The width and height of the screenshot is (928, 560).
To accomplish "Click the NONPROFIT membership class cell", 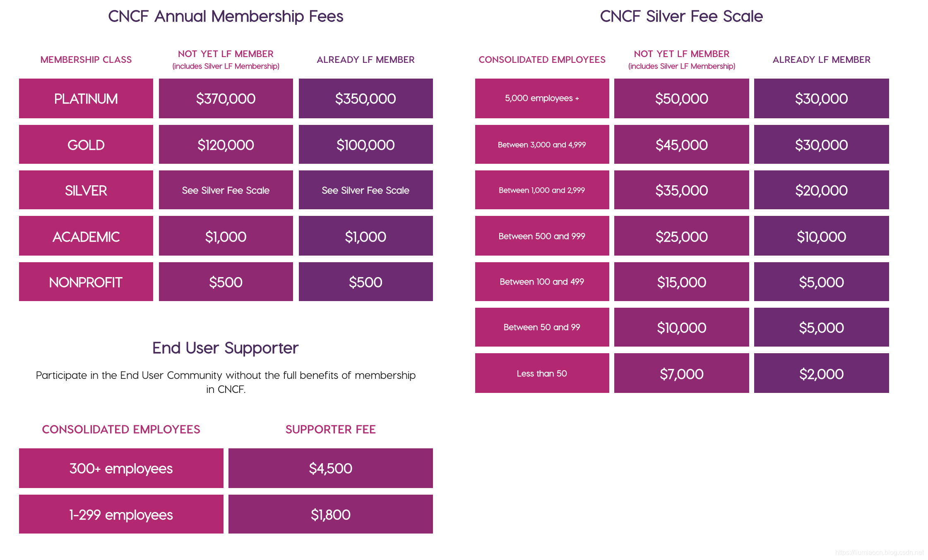I will tap(86, 282).
